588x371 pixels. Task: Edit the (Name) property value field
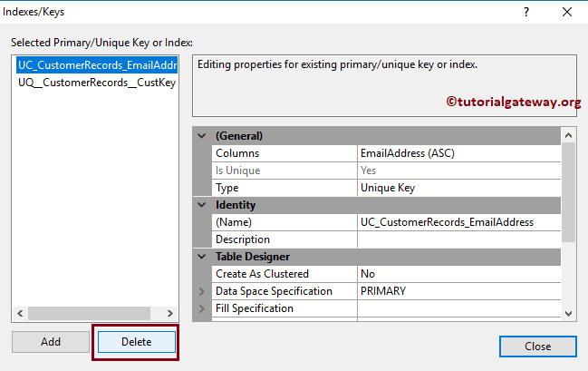tap(458, 222)
